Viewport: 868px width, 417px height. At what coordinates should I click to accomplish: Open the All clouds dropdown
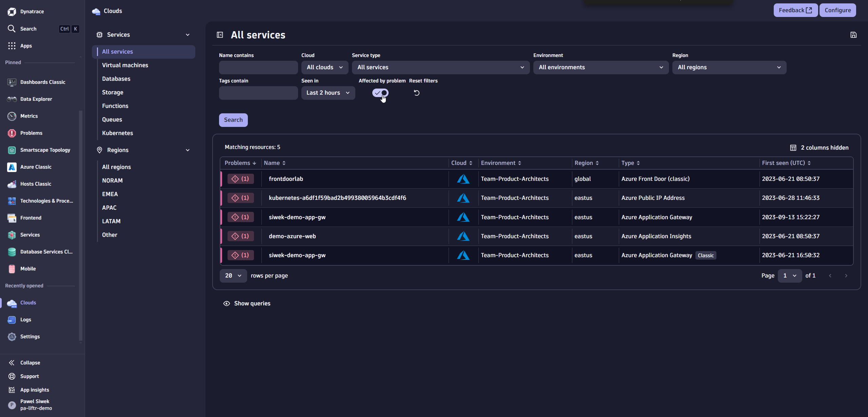pos(324,67)
